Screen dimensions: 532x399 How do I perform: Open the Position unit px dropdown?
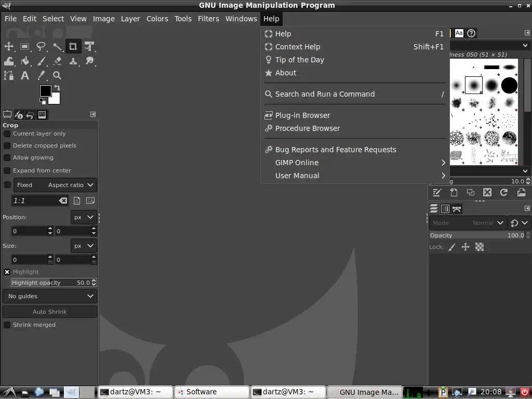[84, 217]
